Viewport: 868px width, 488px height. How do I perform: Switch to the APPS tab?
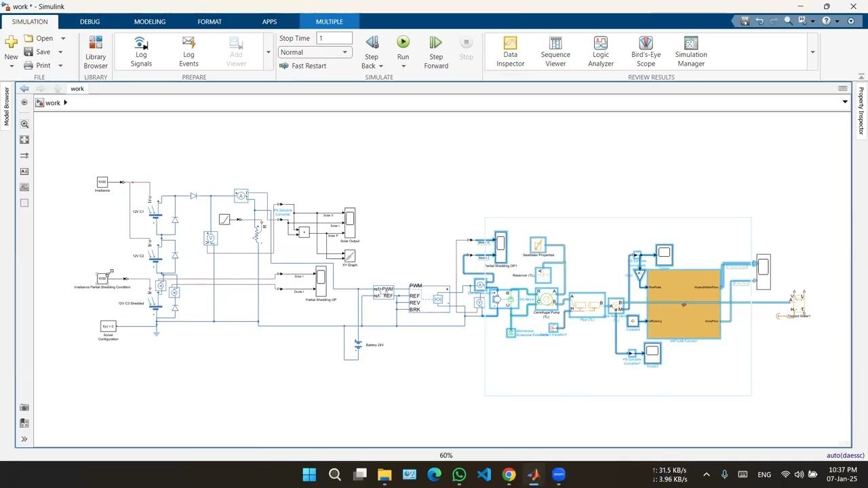(x=269, y=22)
